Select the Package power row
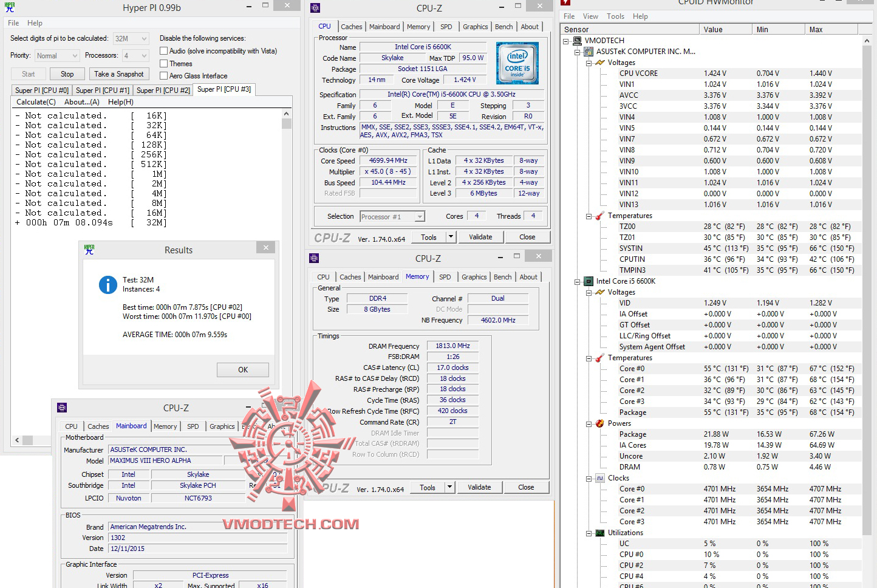The width and height of the screenshot is (877, 588). (x=739, y=434)
